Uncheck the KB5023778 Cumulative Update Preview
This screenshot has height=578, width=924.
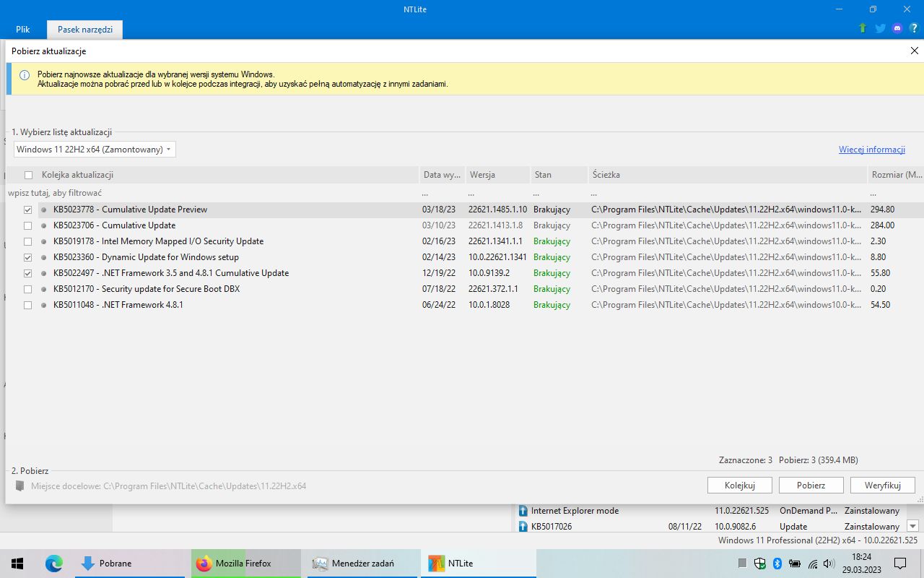[x=27, y=210]
